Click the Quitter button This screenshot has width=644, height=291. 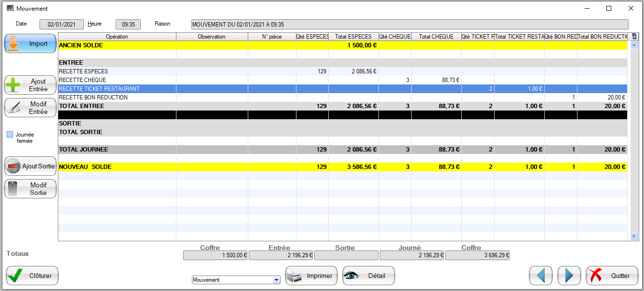click(x=611, y=276)
